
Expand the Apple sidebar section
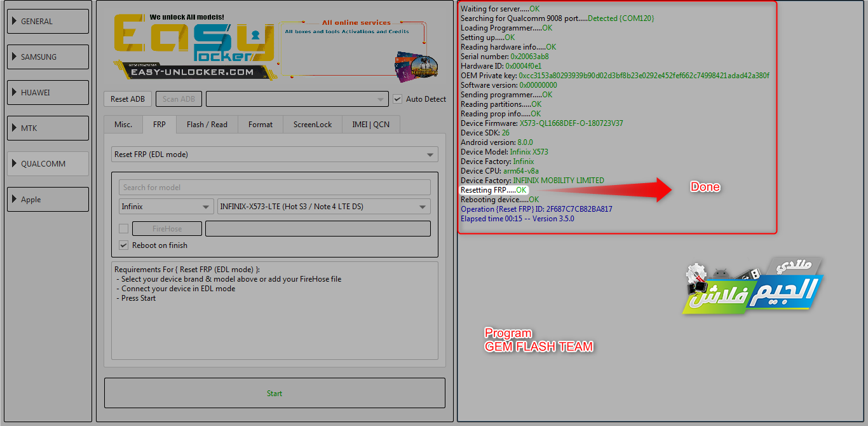pos(48,199)
